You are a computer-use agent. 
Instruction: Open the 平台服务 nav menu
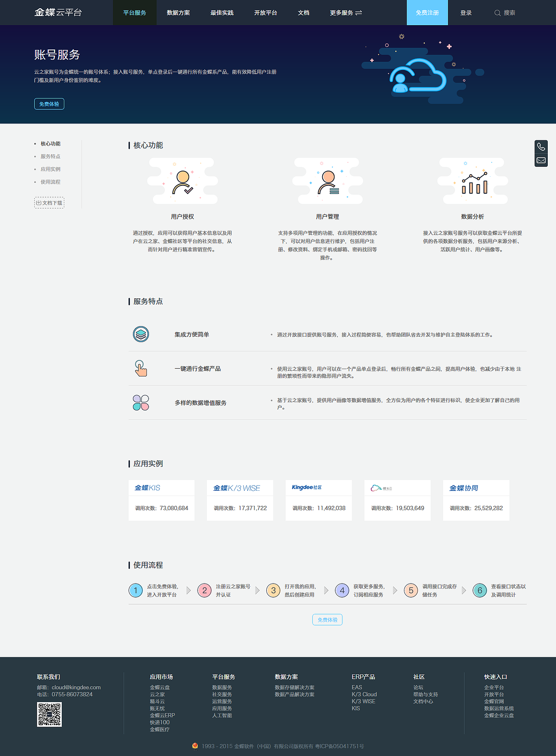point(135,13)
